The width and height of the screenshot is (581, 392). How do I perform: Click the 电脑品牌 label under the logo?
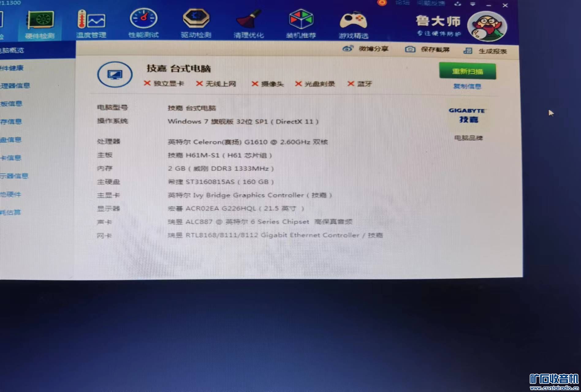[468, 138]
